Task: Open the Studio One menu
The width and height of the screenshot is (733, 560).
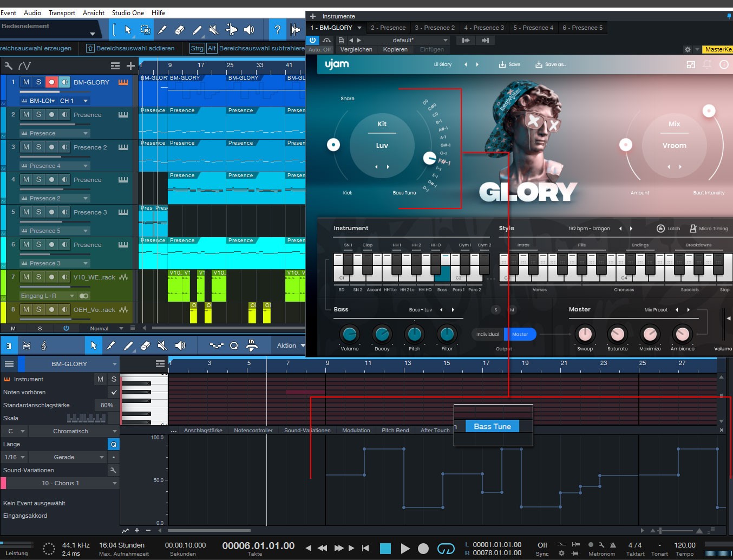Action: 128,12
